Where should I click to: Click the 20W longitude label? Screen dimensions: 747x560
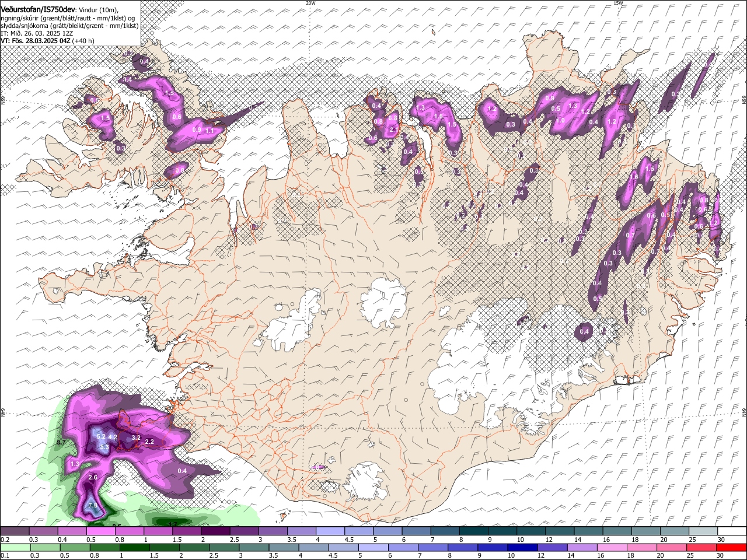click(310, 3)
